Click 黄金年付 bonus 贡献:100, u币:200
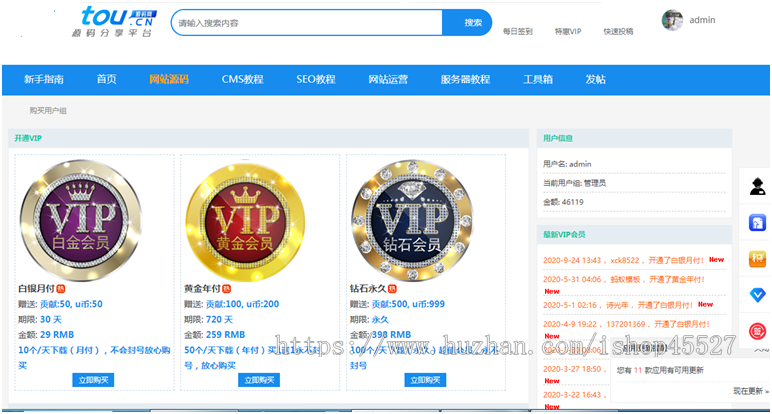This screenshot has width=772, height=414. pyautogui.click(x=242, y=304)
